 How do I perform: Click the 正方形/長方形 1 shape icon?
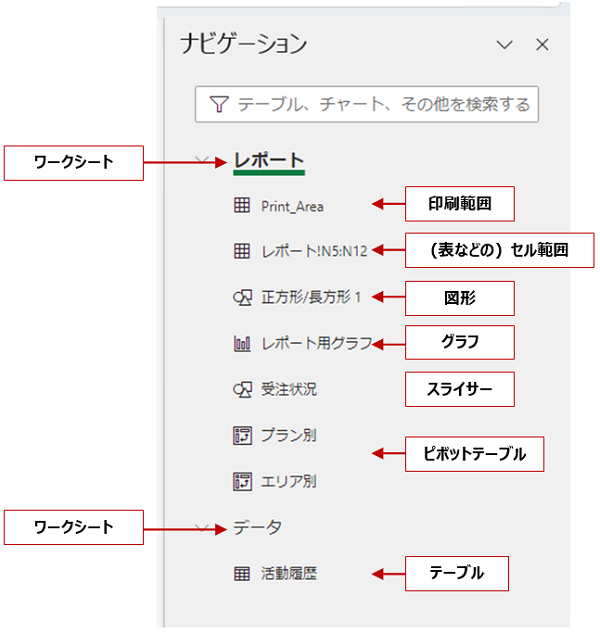[x=242, y=298]
